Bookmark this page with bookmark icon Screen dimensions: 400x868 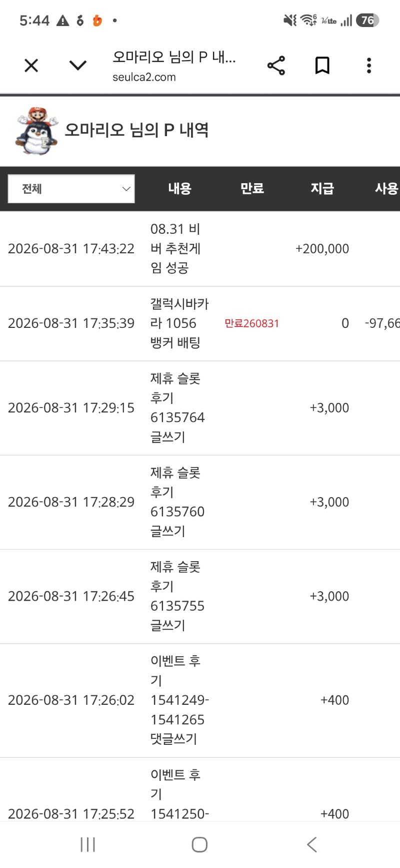click(322, 66)
